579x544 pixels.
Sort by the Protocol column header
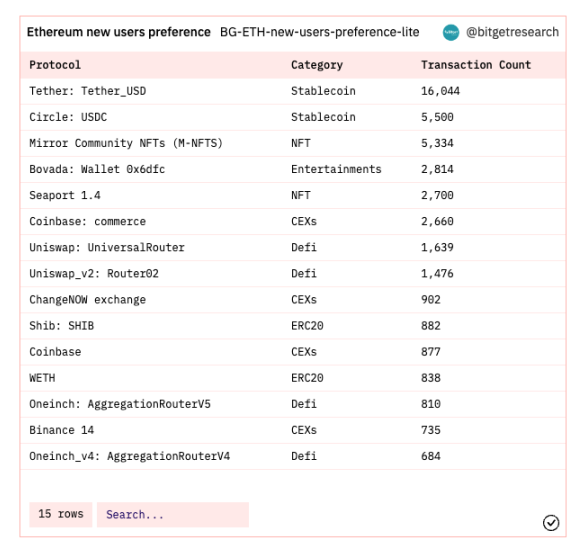(55, 65)
